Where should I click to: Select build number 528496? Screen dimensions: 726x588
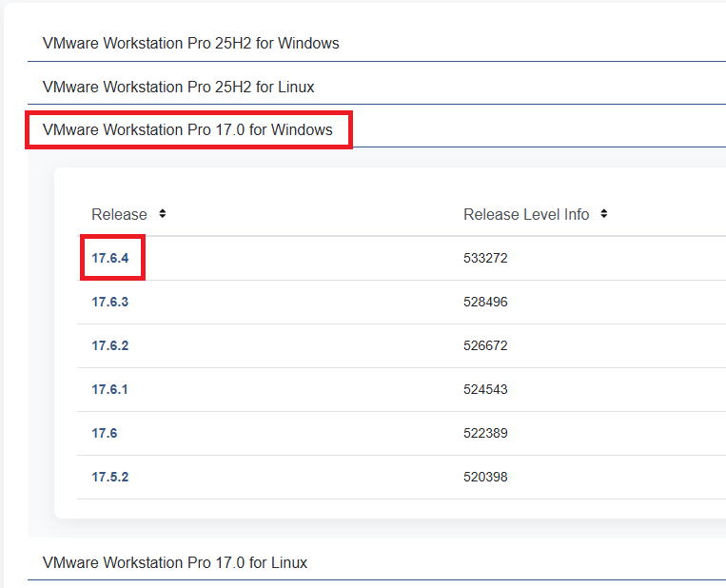pos(485,302)
